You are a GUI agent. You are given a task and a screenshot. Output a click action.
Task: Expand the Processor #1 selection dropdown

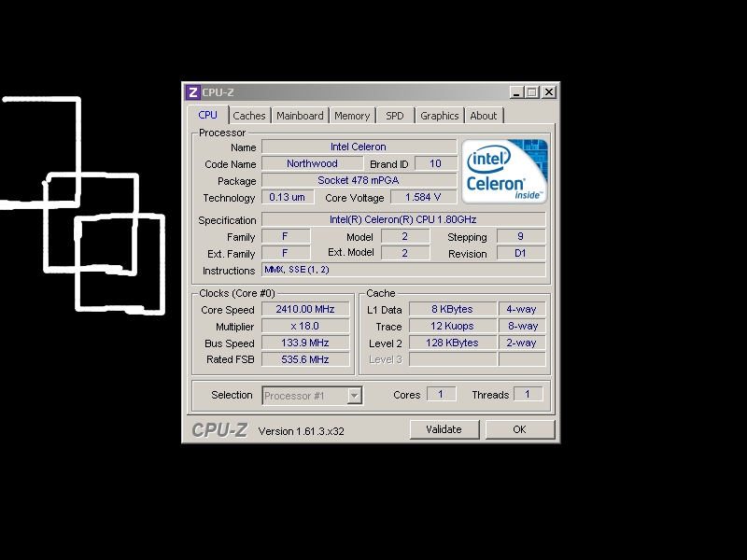coord(354,395)
